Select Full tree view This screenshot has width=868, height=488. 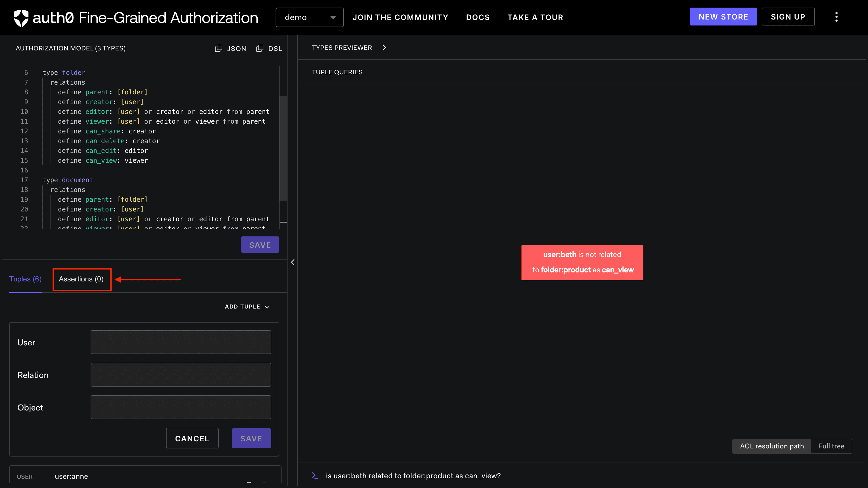pyautogui.click(x=831, y=446)
